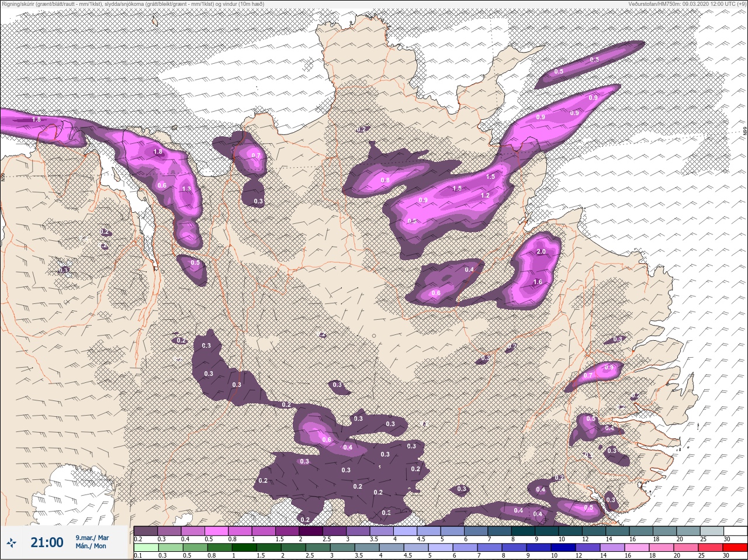Click the 21:00 forecast time label
Viewport: 748px width, 560px height.
(47, 543)
